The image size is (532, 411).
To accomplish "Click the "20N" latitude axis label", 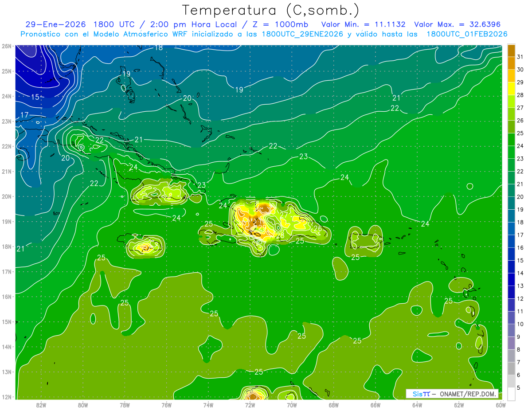I will click(x=6, y=196).
